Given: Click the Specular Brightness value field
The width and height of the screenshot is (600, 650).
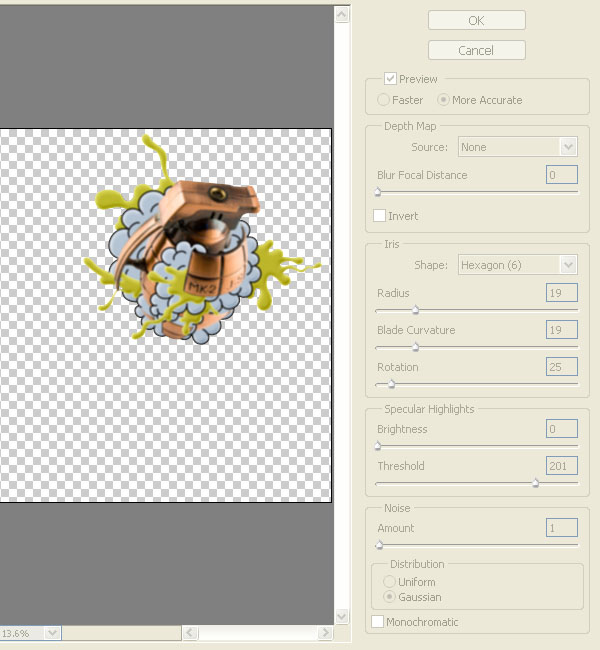Looking at the screenshot, I should tap(561, 428).
